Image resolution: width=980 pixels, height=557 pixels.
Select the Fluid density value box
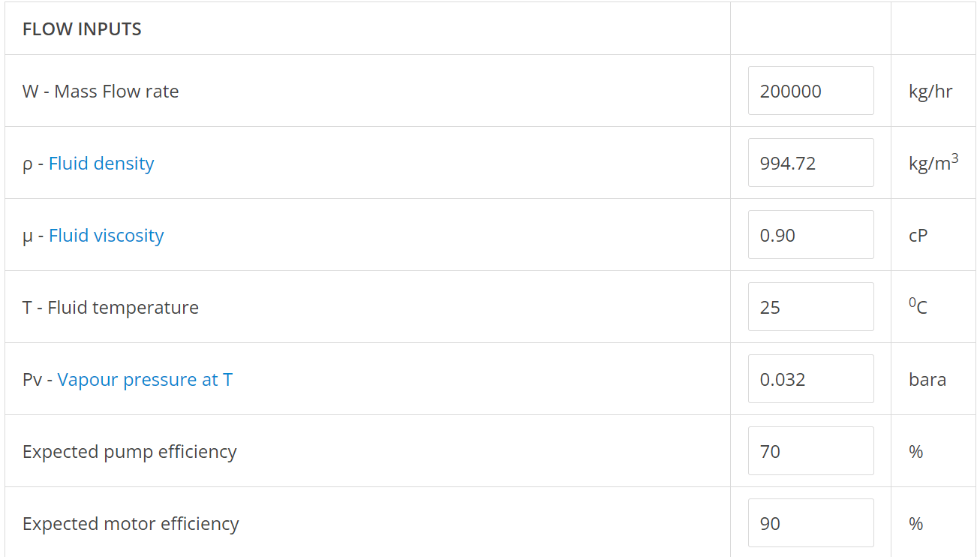810,163
